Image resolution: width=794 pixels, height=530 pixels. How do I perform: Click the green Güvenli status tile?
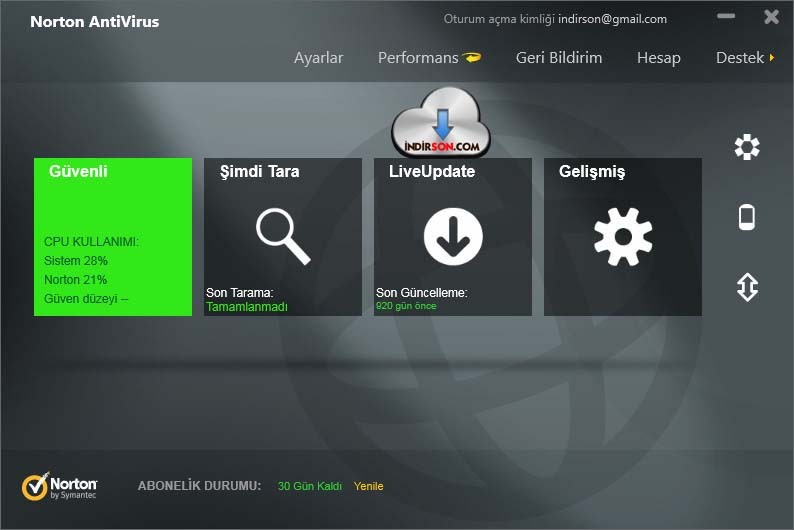pyautogui.click(x=113, y=237)
